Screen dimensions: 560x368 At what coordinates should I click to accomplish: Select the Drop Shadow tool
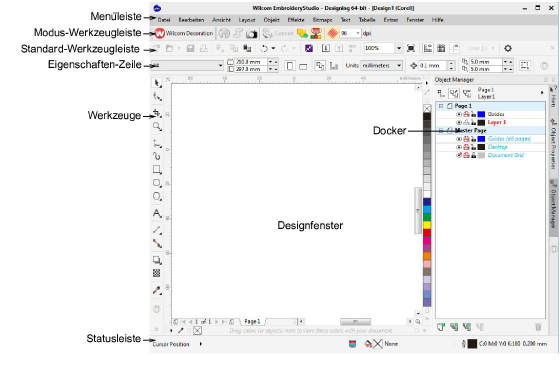(156, 260)
